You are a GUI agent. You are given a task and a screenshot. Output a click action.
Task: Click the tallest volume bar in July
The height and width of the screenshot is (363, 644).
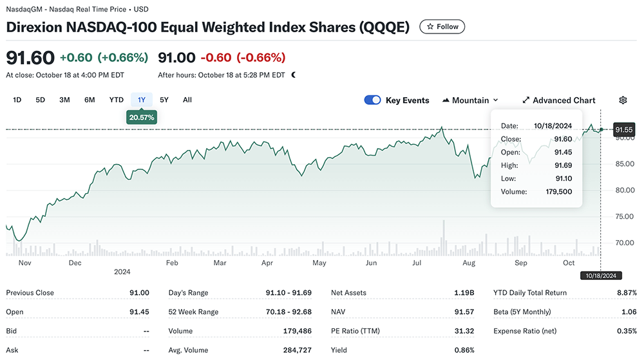(443, 237)
